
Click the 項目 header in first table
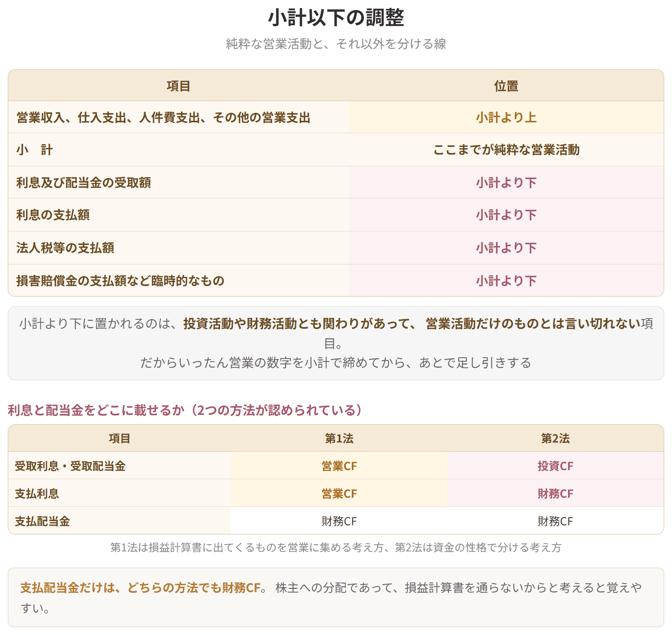[x=178, y=86]
